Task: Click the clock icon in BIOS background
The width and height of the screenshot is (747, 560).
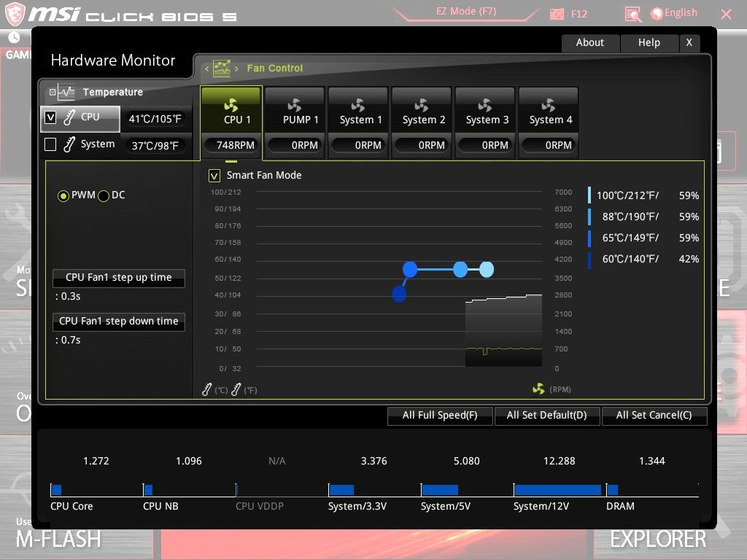Action: pyautogui.click(x=15, y=37)
